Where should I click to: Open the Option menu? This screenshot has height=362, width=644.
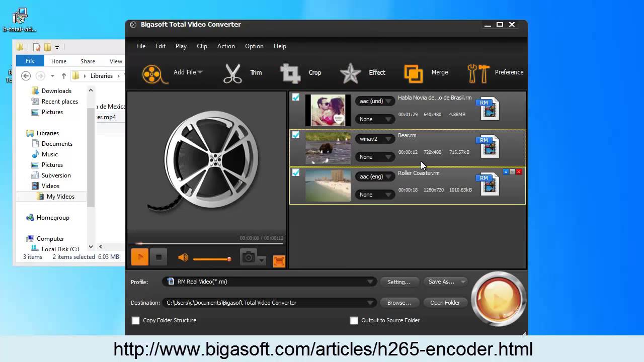254,46
